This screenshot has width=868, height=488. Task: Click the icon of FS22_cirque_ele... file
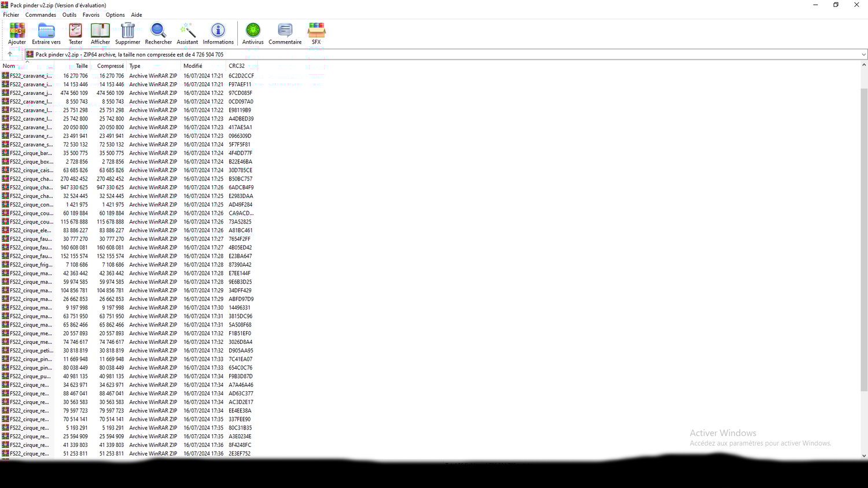[x=5, y=230]
